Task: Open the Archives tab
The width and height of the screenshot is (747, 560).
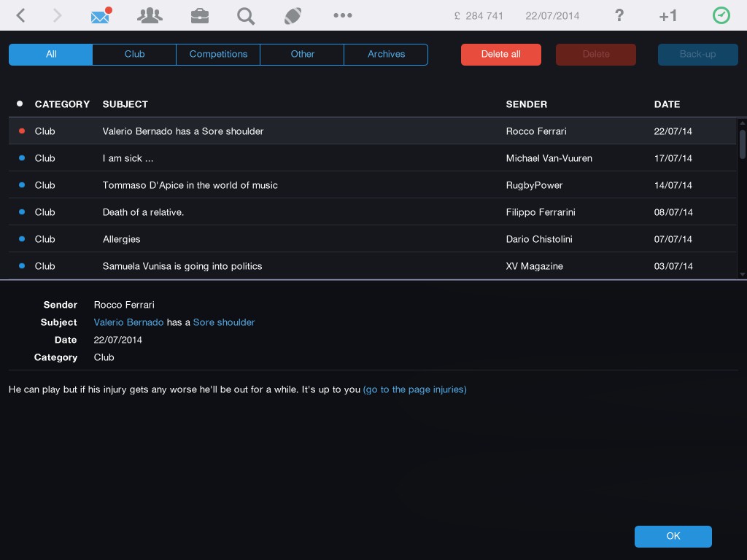Action: [386, 54]
